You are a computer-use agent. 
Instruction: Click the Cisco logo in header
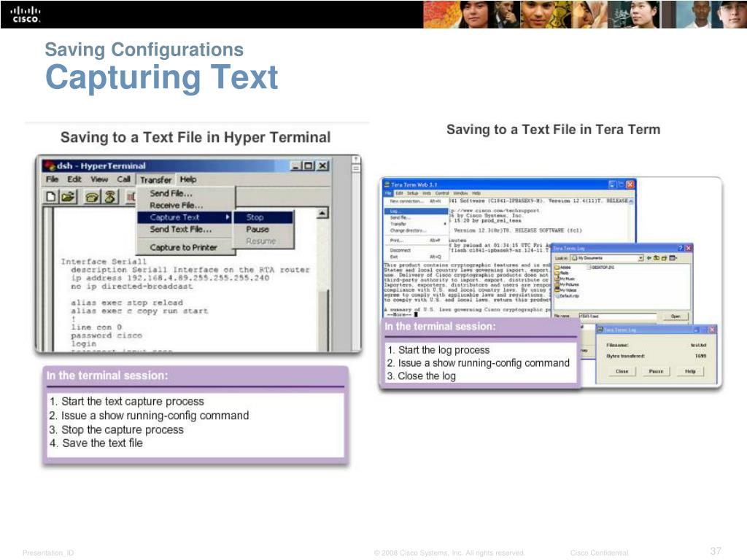coord(26,15)
